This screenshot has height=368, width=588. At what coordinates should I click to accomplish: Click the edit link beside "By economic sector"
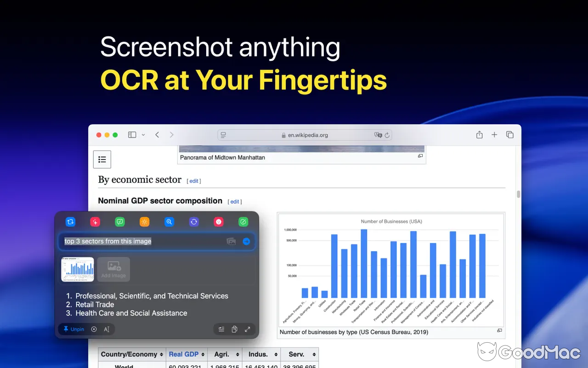click(194, 181)
